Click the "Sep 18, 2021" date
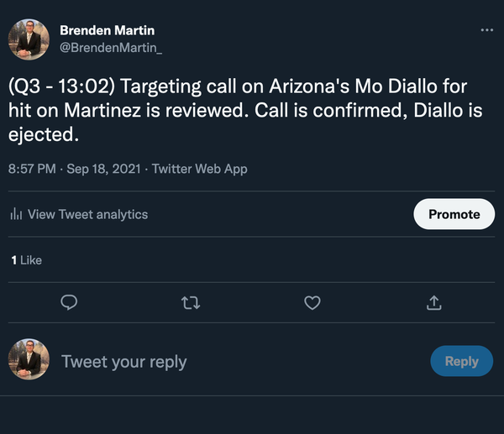The height and width of the screenshot is (434, 504). tap(102, 169)
